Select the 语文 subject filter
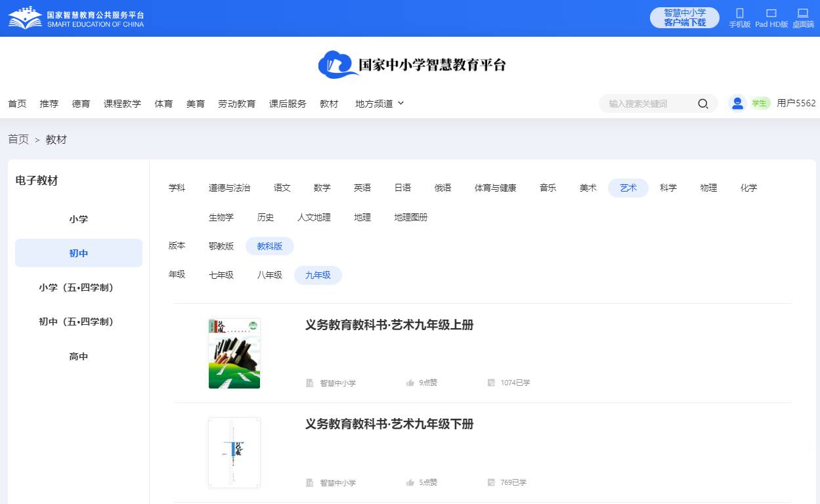Image resolution: width=820 pixels, height=504 pixels. pyautogui.click(x=282, y=188)
